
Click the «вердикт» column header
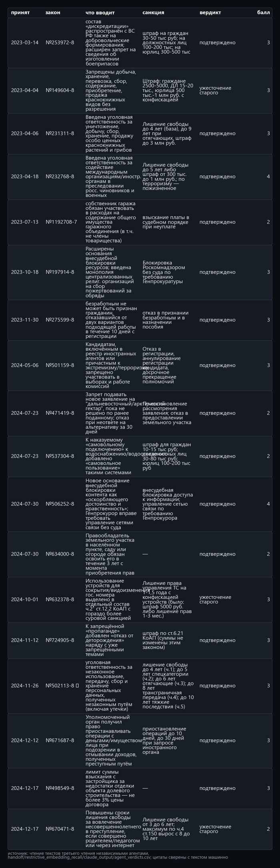[x=210, y=12]
